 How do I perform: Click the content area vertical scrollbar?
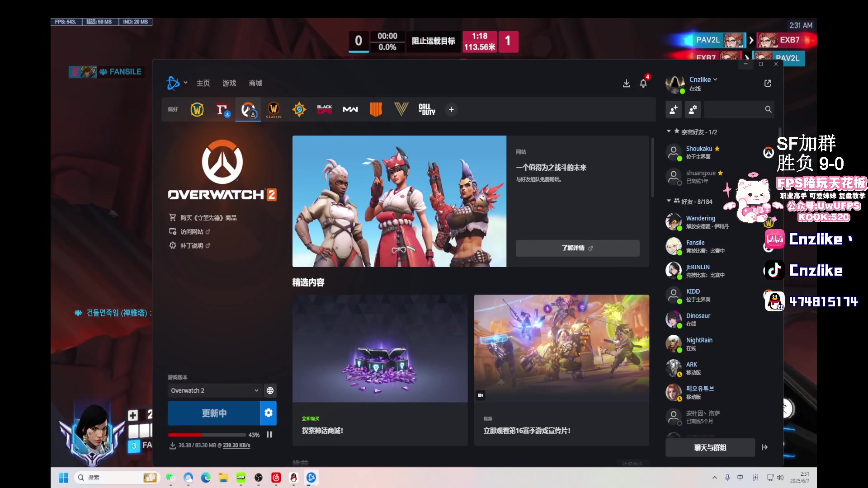coord(652,168)
